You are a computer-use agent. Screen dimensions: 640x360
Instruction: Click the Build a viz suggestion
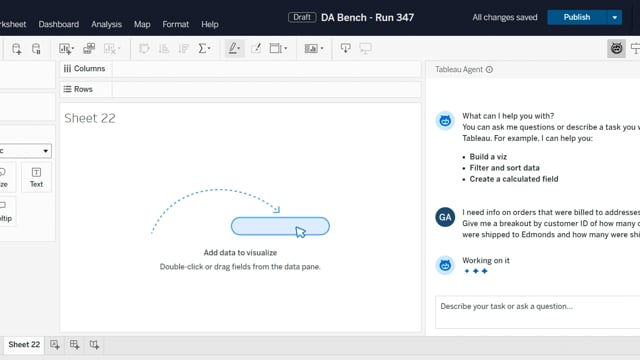click(x=488, y=157)
